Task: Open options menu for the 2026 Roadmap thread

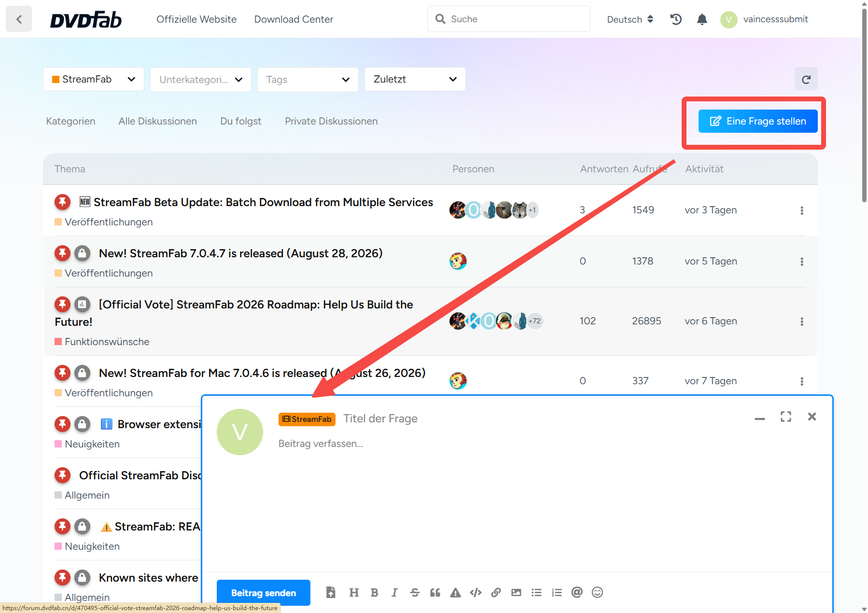Action: tap(802, 321)
